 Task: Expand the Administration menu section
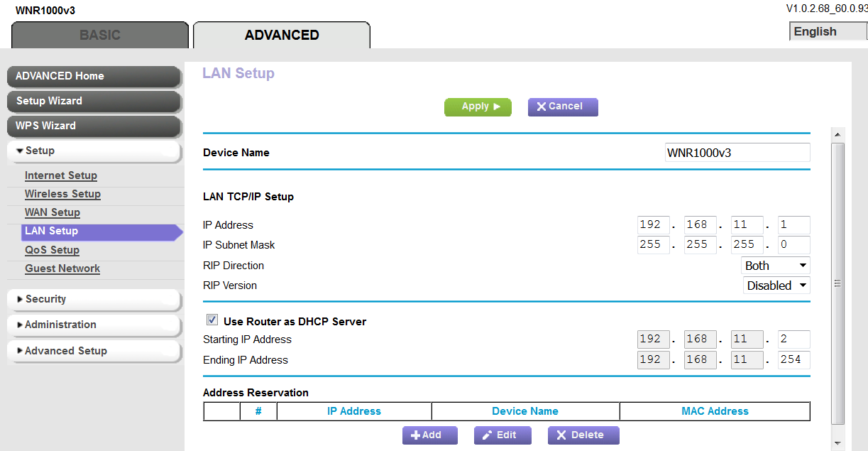(94, 325)
